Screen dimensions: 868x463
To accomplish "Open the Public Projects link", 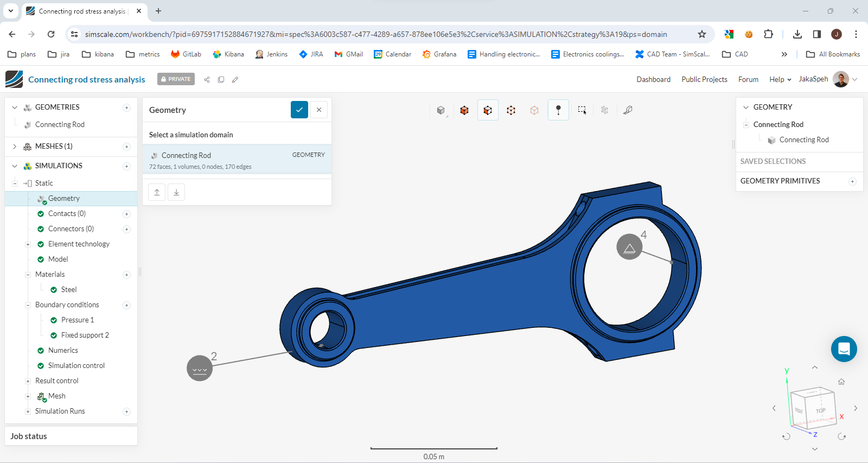I will coord(704,80).
